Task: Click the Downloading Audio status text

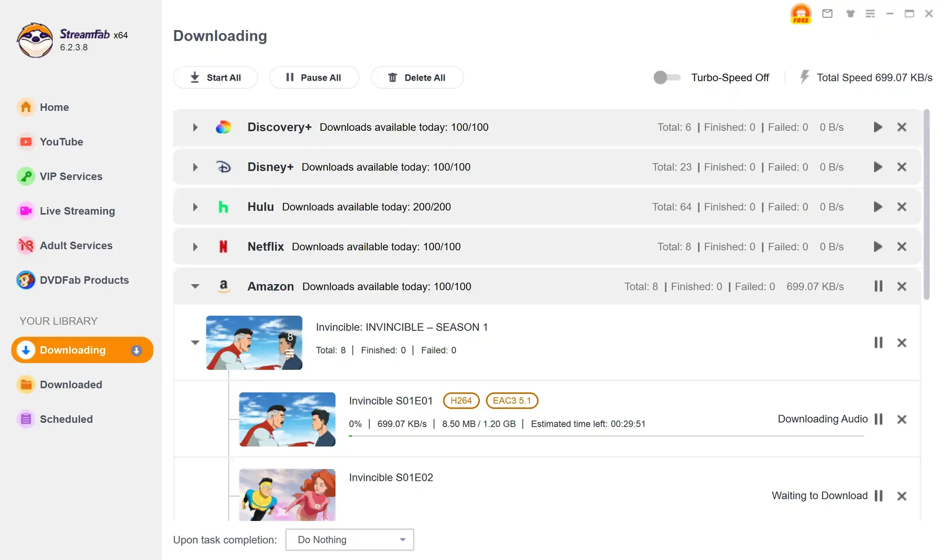Action: tap(823, 419)
